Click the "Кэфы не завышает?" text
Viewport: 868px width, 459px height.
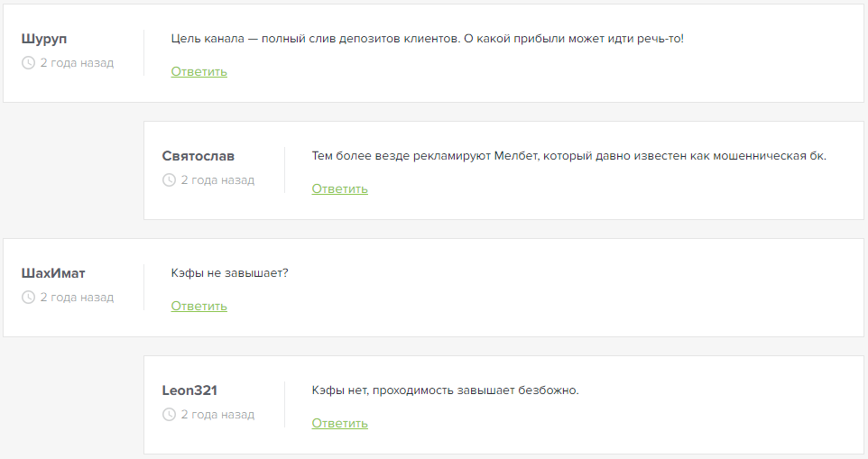click(x=229, y=273)
